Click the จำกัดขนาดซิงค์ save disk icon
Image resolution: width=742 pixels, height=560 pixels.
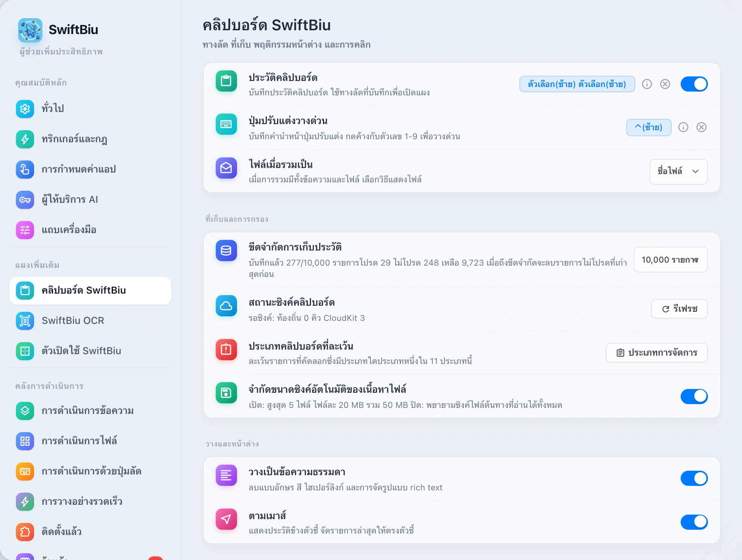[226, 393]
